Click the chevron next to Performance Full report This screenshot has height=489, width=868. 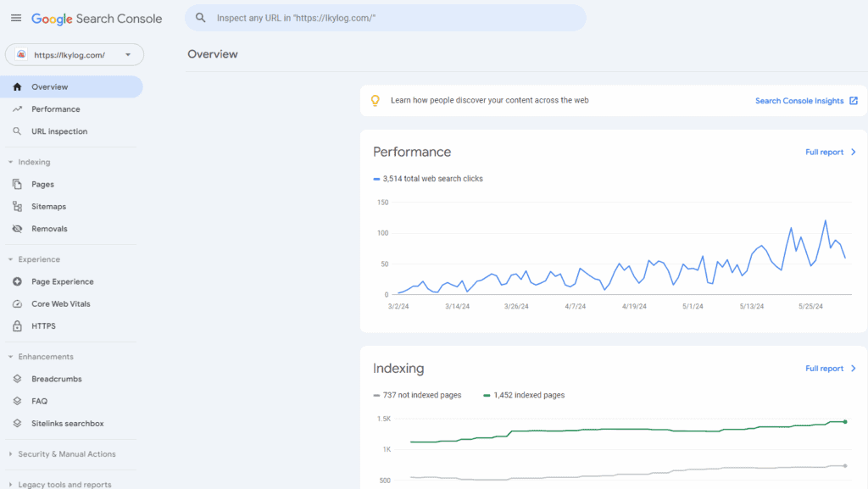[x=854, y=152]
